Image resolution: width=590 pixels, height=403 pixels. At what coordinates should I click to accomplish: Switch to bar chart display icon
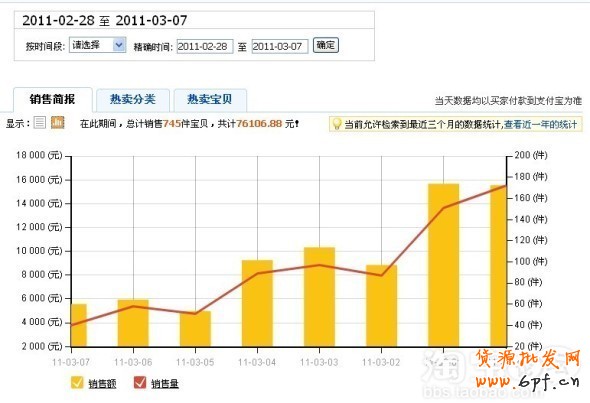58,122
